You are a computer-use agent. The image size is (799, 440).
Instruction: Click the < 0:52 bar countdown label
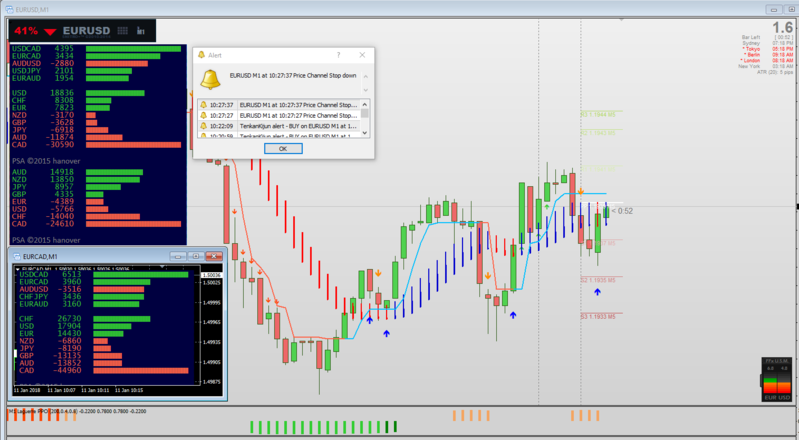(x=622, y=211)
